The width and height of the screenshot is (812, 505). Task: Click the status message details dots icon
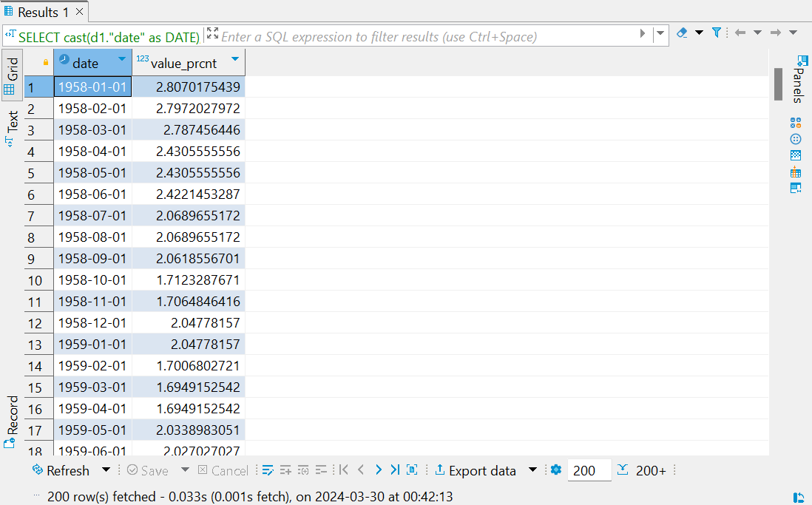click(36, 495)
